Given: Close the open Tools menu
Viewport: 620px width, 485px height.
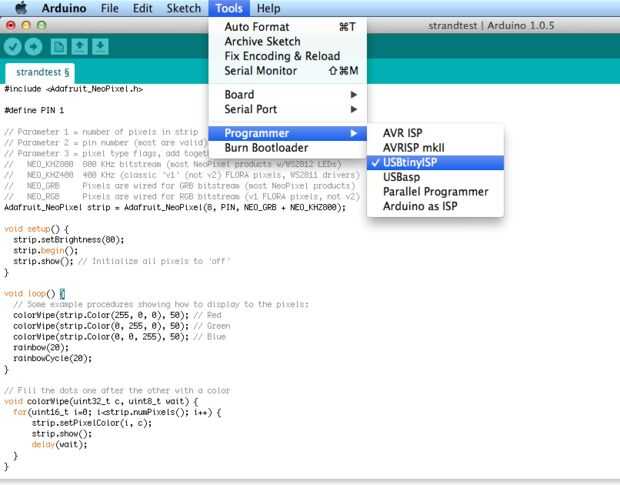Looking at the screenshot, I should pos(229,8).
